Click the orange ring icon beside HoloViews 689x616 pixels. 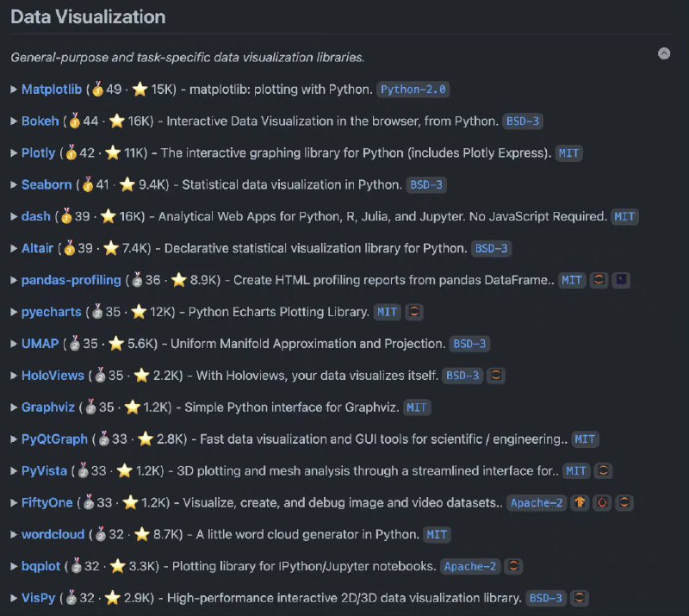tap(496, 375)
